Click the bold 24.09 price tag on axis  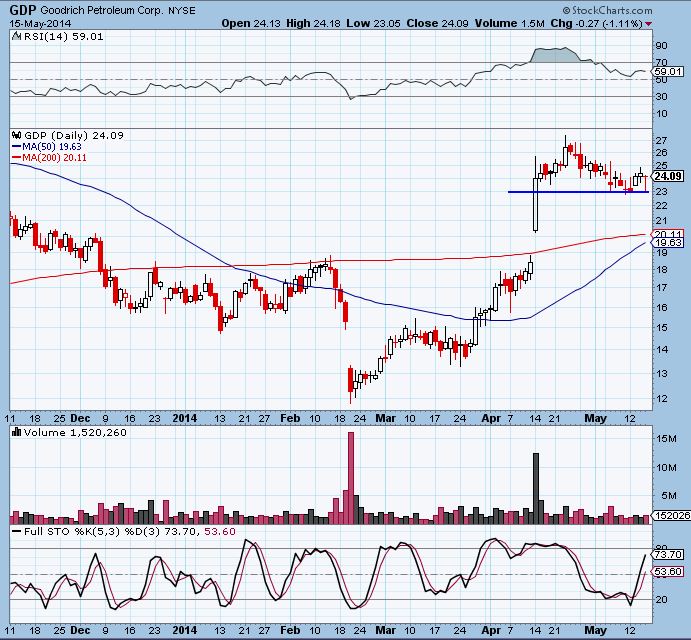(x=668, y=176)
